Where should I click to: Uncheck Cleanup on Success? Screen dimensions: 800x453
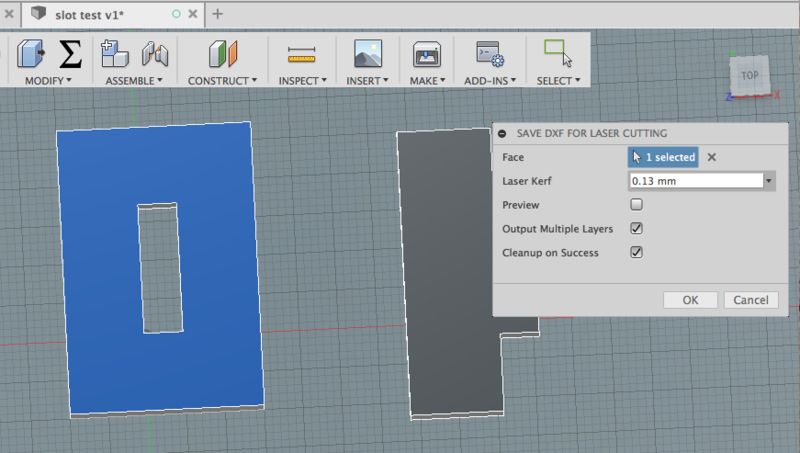coord(636,253)
